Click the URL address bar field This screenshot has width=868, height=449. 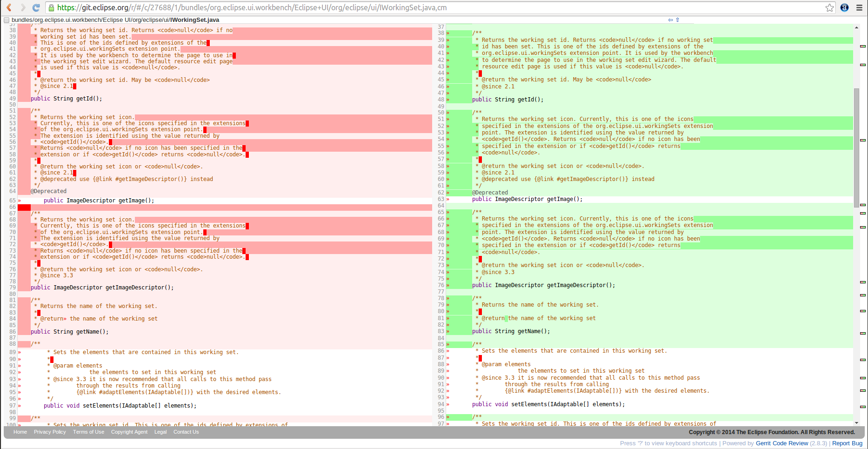click(x=419, y=7)
